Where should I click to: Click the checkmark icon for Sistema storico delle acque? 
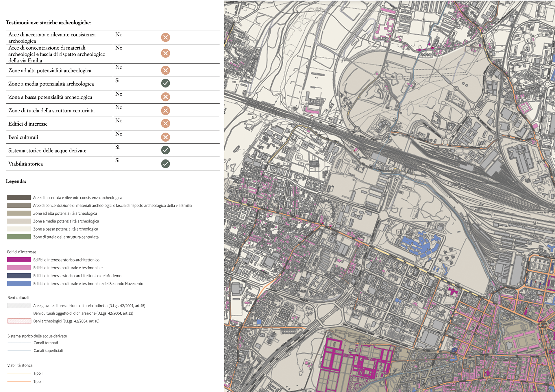pyautogui.click(x=165, y=150)
